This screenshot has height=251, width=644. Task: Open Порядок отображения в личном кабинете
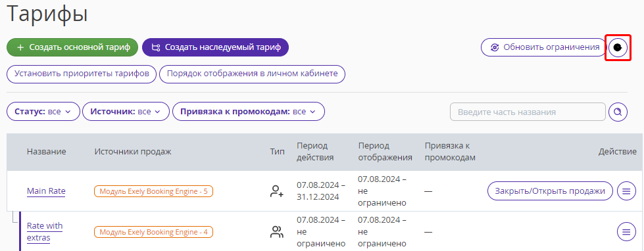252,74
